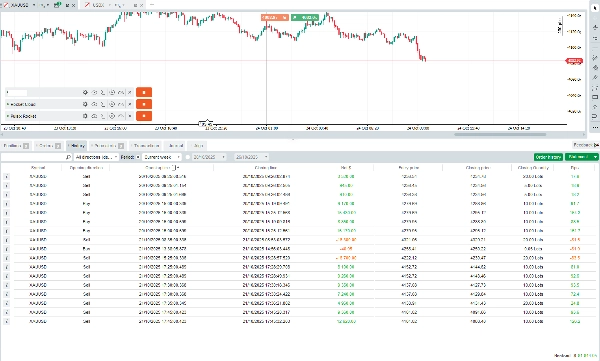Add a new chart tab
This screenshot has width=600, height=361.
[x=152, y=5]
